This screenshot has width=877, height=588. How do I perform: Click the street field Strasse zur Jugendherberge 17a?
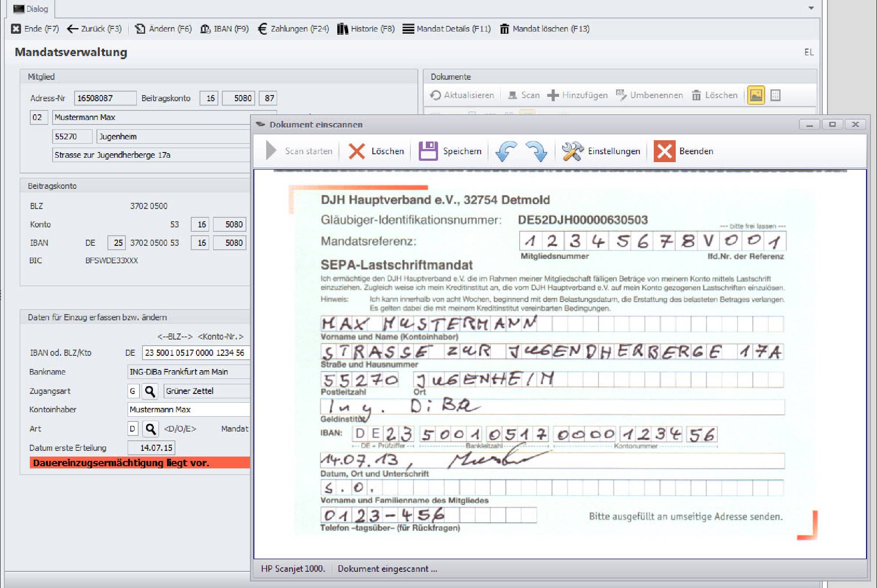[x=151, y=155]
